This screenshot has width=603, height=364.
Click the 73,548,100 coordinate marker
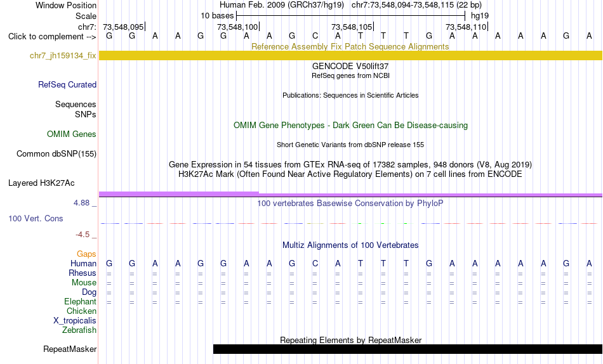237,27
